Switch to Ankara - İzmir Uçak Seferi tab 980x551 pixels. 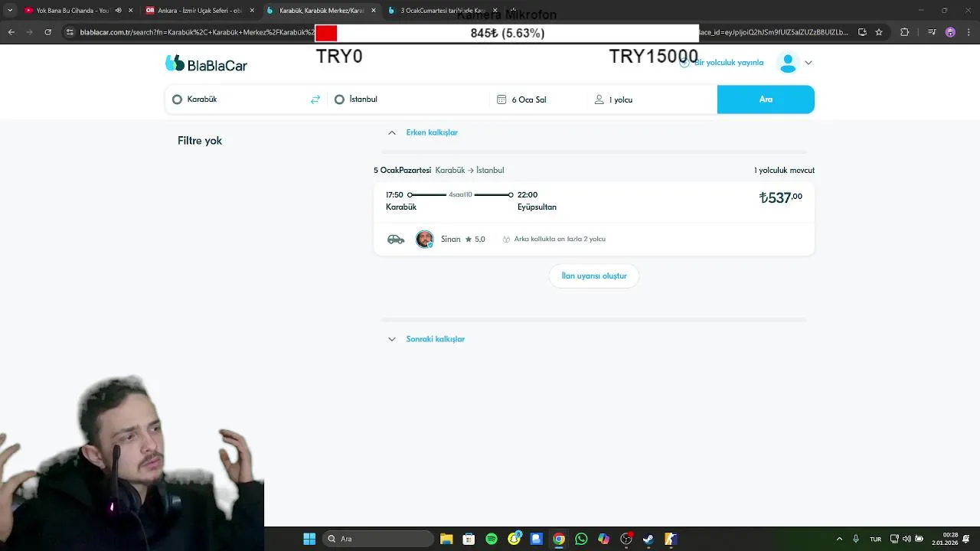point(199,11)
